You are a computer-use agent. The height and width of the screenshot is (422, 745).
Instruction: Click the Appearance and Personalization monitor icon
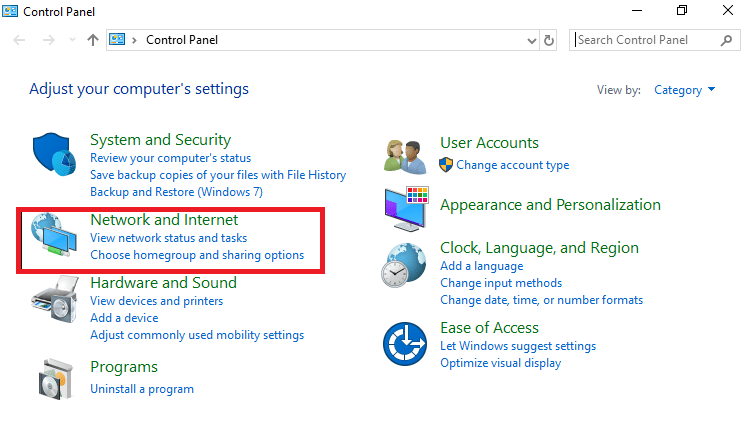coord(405,208)
